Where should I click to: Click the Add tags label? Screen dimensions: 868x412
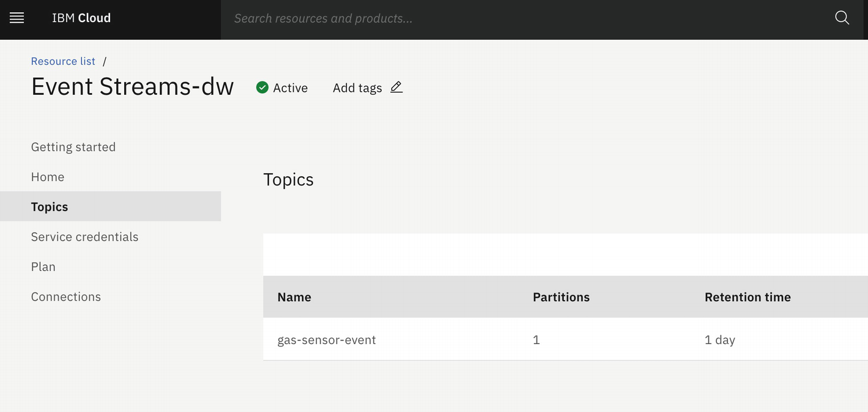point(357,88)
